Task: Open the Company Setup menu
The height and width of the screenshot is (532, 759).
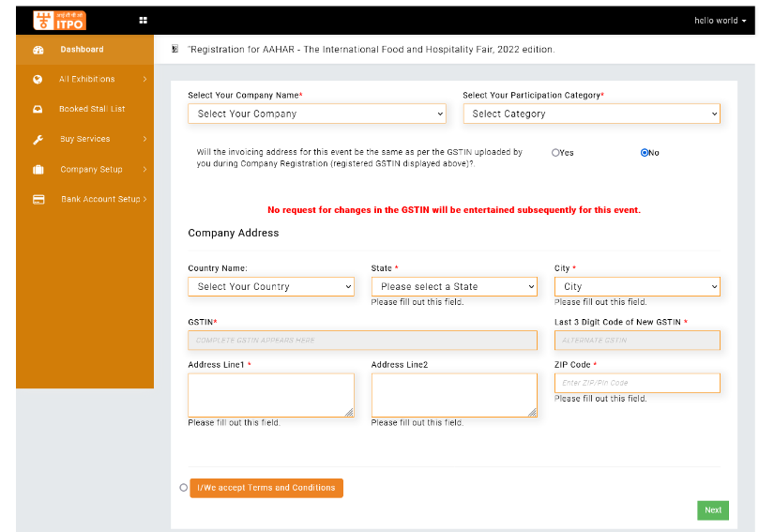Action: (84, 170)
